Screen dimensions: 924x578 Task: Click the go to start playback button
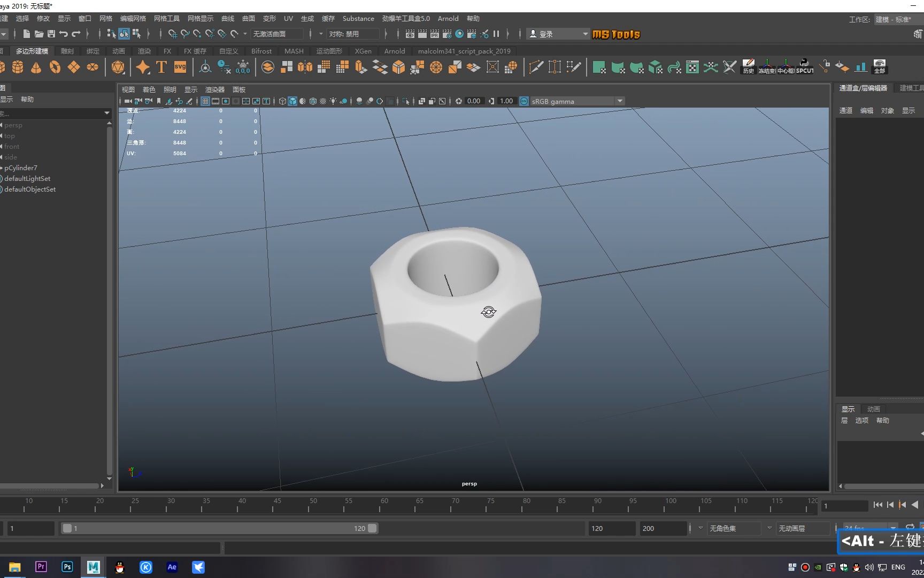coord(878,505)
